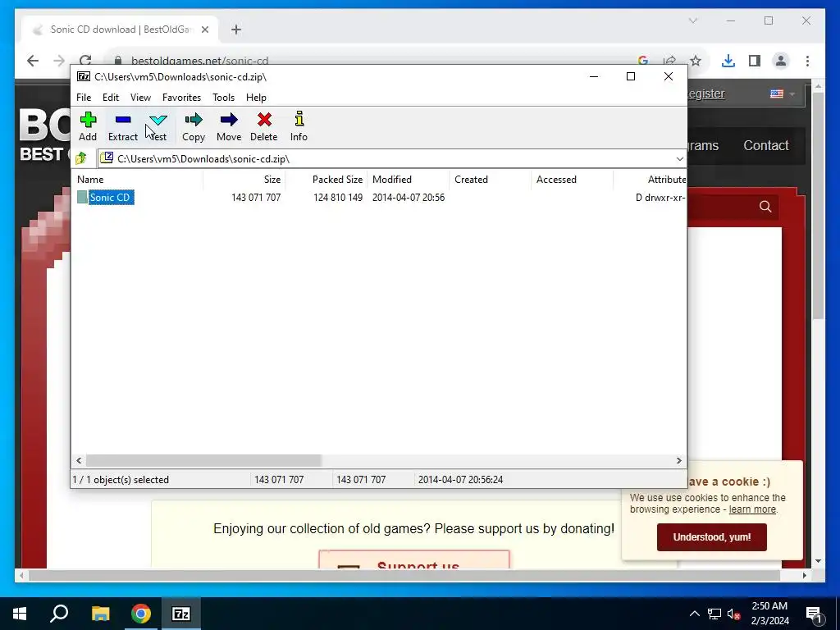Viewport: 840px width, 630px height.
Task: Click the 7-Zip address path field
Action: click(391, 158)
